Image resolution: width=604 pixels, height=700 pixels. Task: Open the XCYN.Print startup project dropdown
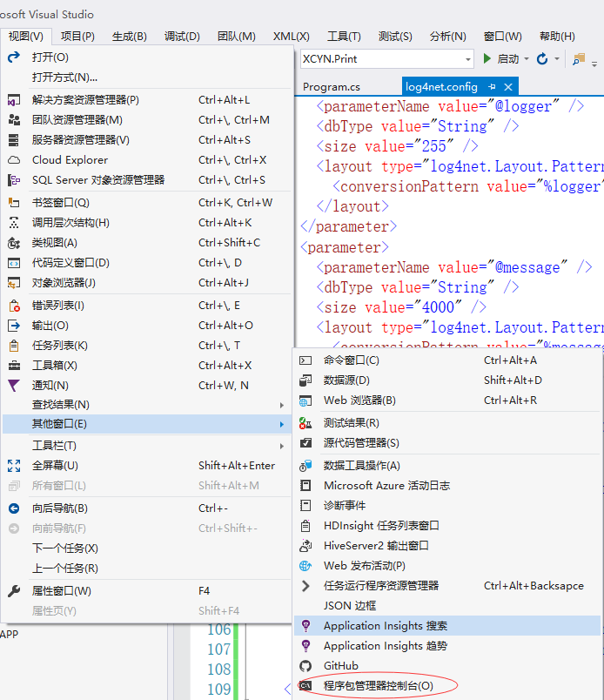(x=468, y=59)
